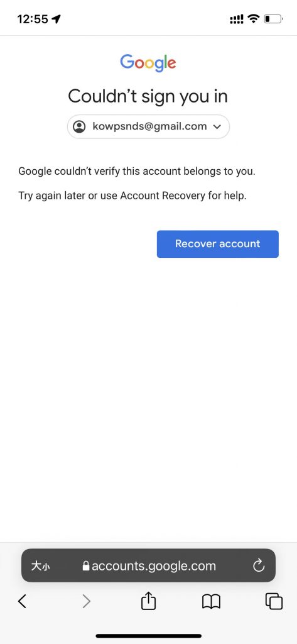297x644 pixels.
Task: Tap the location arrow beside the clock
Action: click(x=57, y=19)
